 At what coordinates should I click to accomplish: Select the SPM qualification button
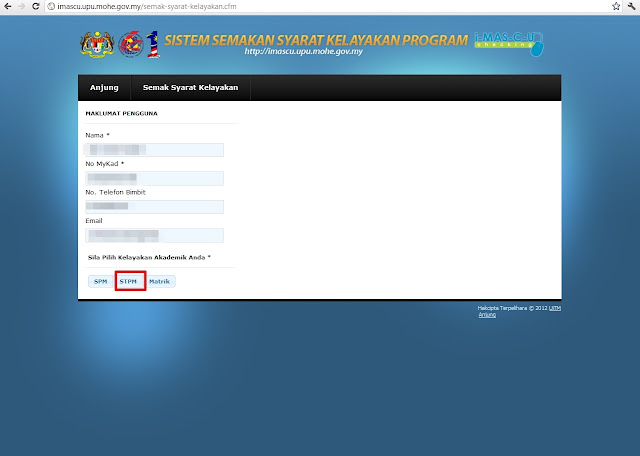(100, 281)
